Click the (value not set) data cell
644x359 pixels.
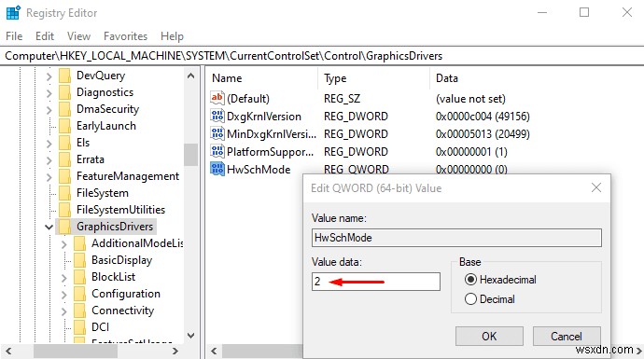tap(470, 99)
